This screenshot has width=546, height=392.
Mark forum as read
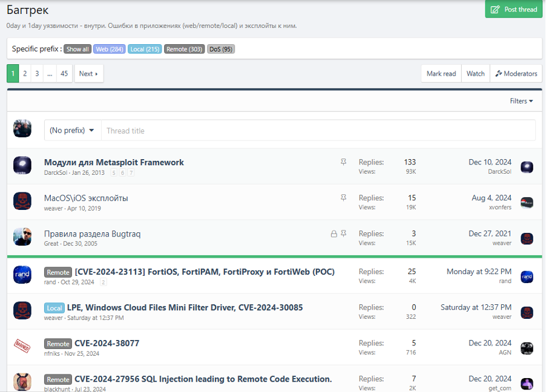tap(441, 73)
